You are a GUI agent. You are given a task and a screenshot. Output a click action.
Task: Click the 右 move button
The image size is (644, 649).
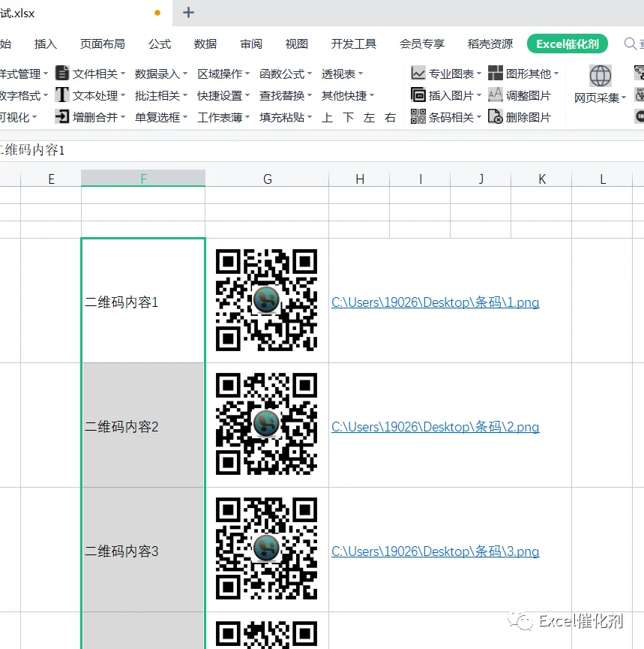click(390, 118)
